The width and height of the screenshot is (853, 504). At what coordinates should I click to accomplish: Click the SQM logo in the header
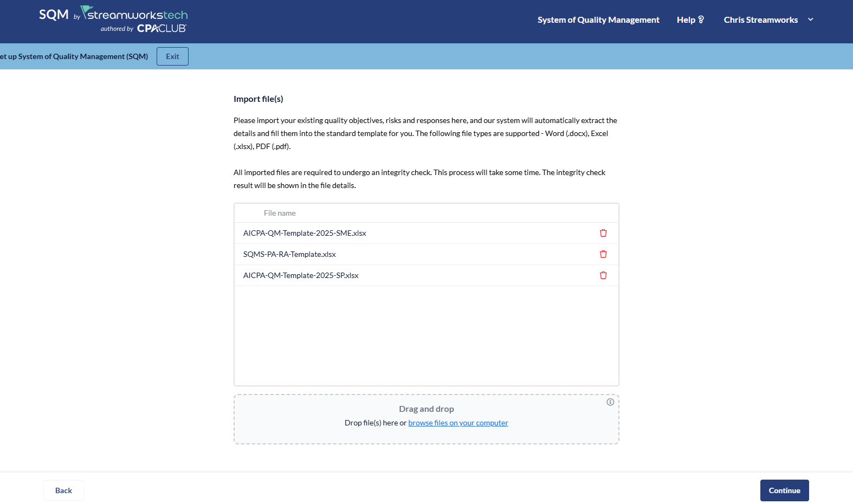pyautogui.click(x=54, y=15)
